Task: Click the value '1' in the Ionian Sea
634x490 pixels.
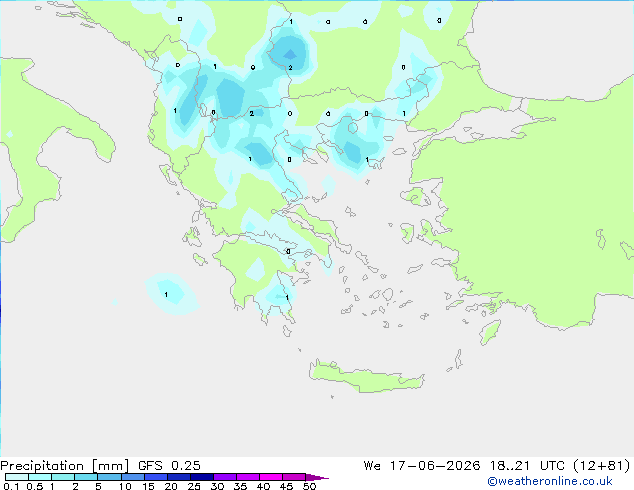Action: pyautogui.click(x=166, y=294)
